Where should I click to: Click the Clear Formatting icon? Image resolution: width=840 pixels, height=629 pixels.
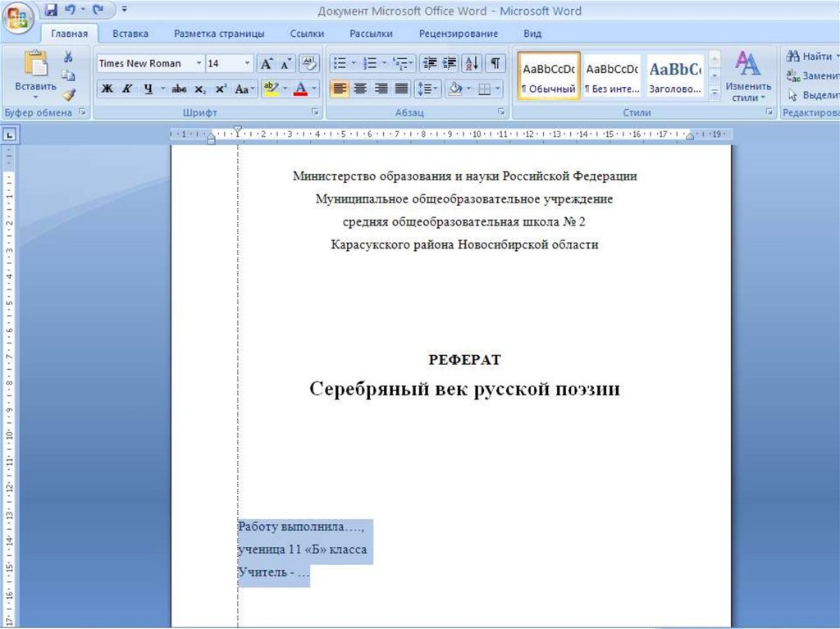click(309, 63)
